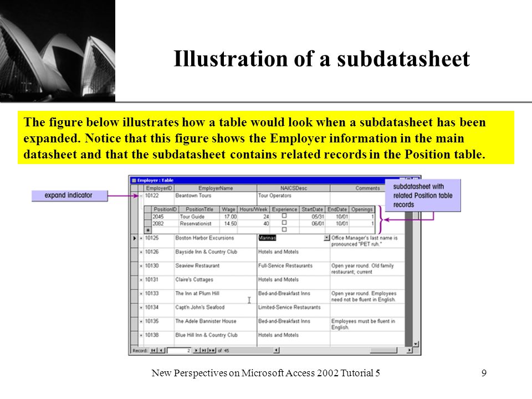The image size is (532, 399).
Task: Select row selector for position 2082
Action: [x=148, y=223]
